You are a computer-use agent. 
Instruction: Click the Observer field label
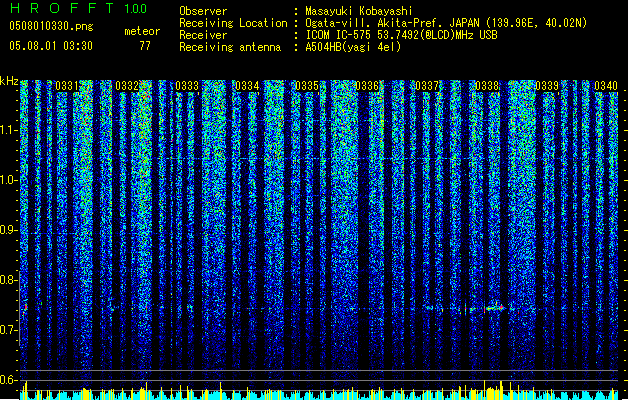point(203,11)
